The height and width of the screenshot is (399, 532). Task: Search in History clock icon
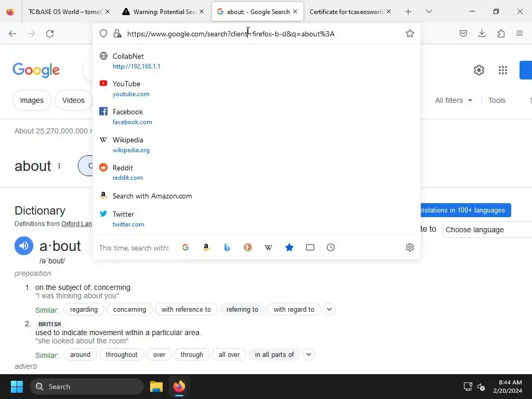(331, 247)
